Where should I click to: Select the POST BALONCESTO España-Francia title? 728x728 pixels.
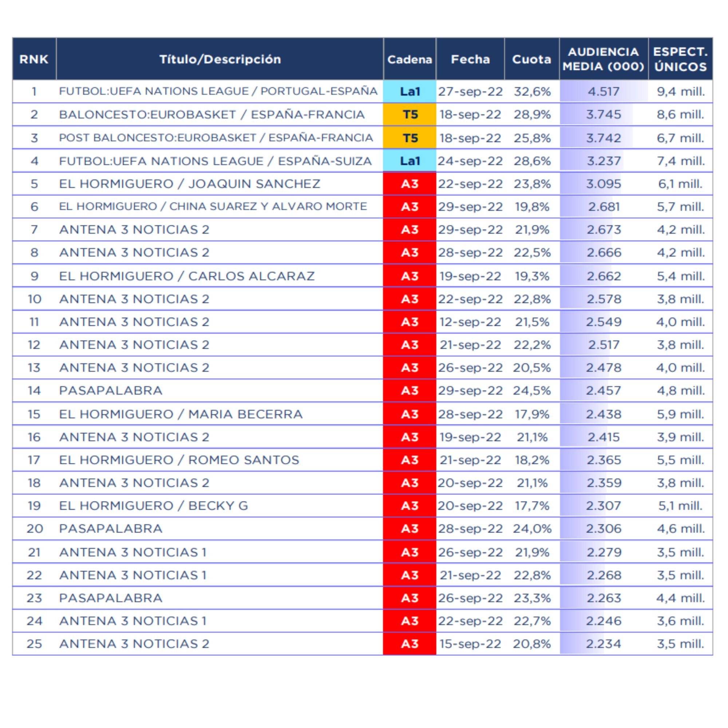[216, 138]
